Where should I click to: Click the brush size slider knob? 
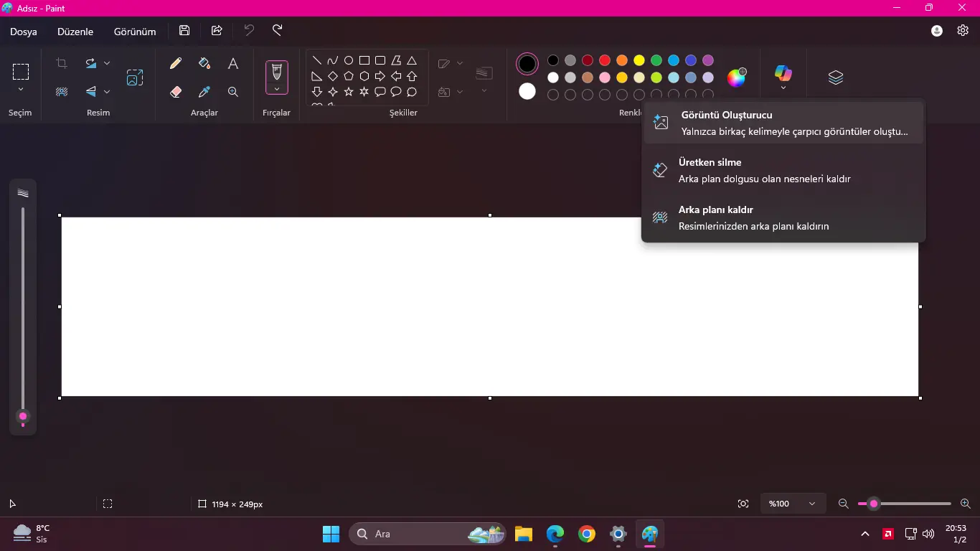click(23, 416)
